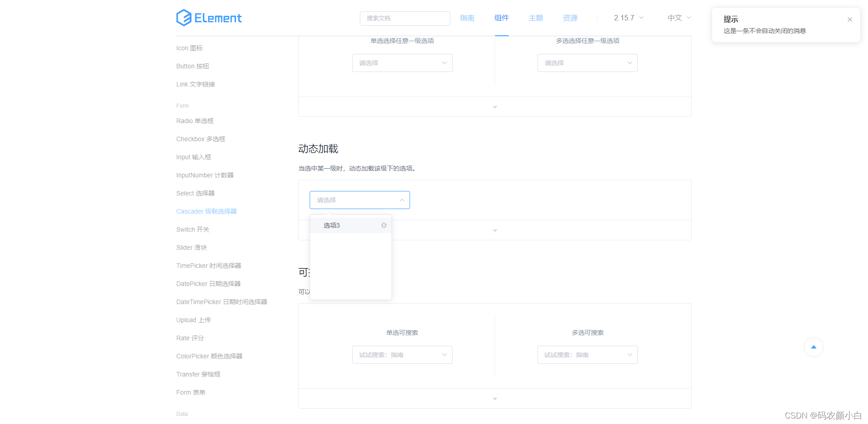The height and width of the screenshot is (424, 868).
Task: Dismiss the 提示 notification with the X
Action: (x=849, y=19)
